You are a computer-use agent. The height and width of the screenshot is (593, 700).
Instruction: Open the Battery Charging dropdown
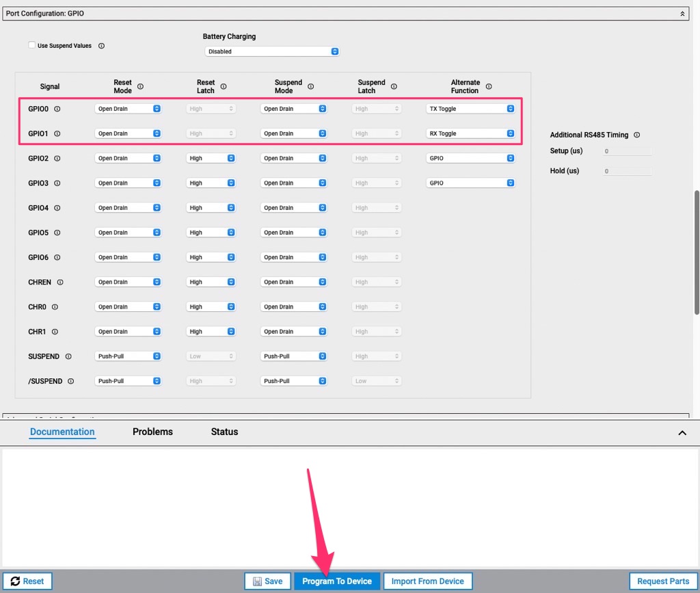[271, 51]
